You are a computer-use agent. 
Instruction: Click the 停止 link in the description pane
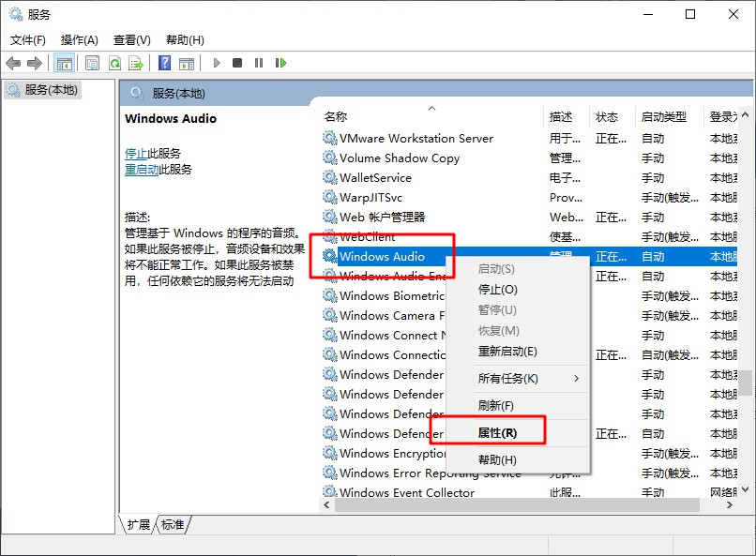(136, 154)
